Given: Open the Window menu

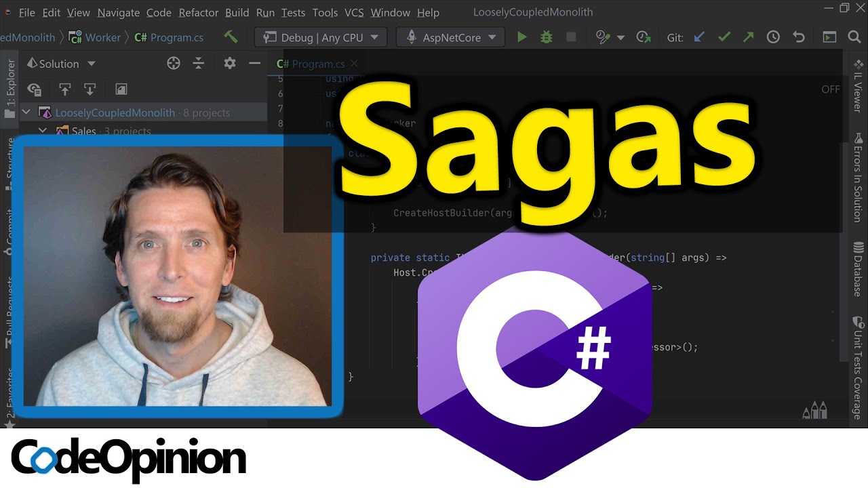Looking at the screenshot, I should (x=390, y=12).
